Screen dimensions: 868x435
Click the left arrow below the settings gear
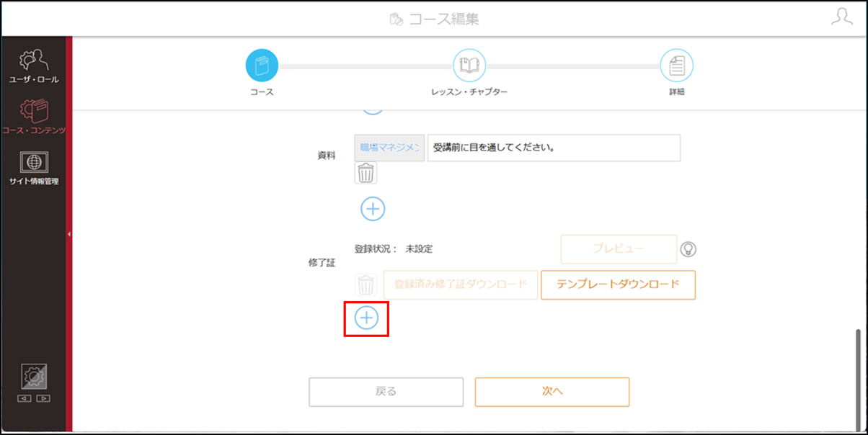click(25, 398)
